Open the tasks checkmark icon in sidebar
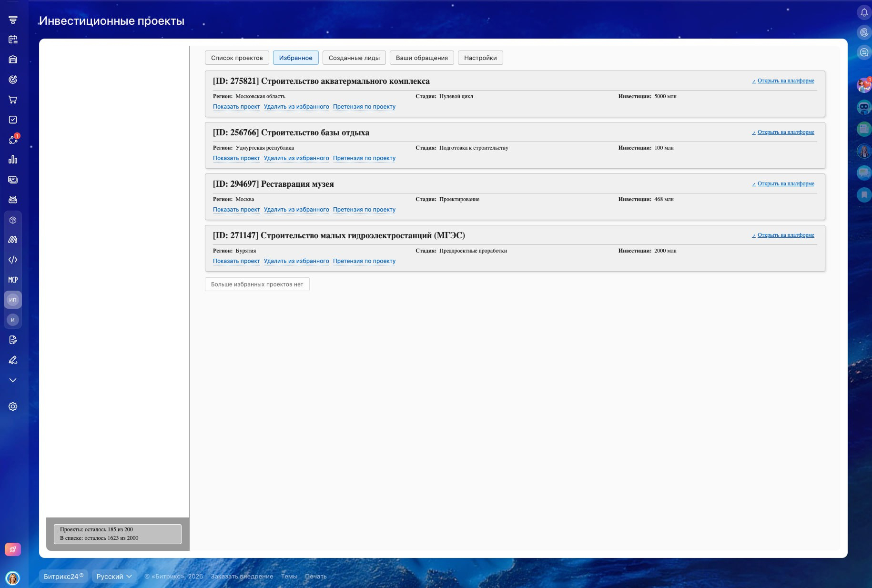 (13, 120)
